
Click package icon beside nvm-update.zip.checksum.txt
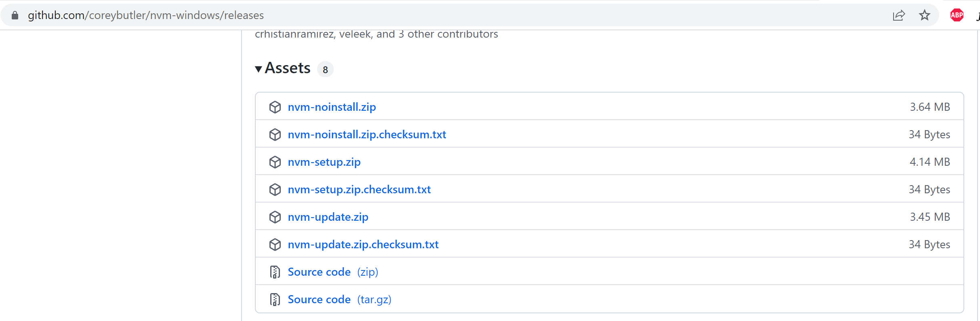click(x=275, y=245)
